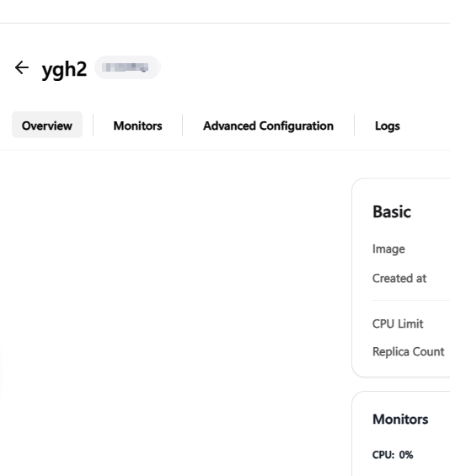
Task: Select the Image field label
Action: pyautogui.click(x=388, y=249)
